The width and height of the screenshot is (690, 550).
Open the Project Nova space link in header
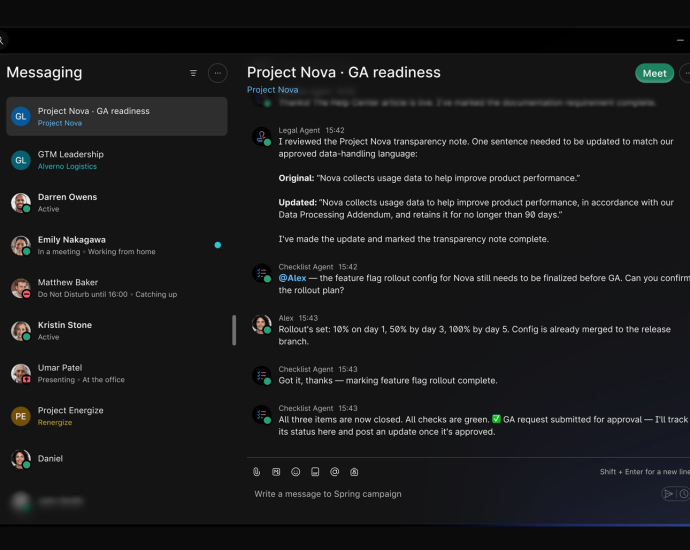tap(272, 90)
